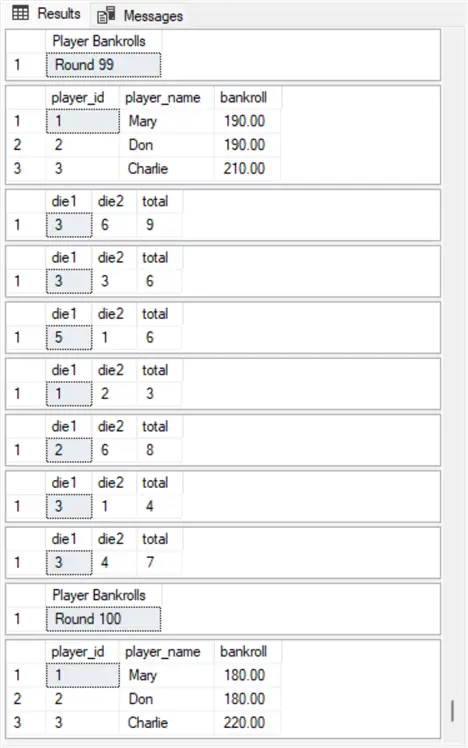Click the Results grid icon
The height and width of the screenshot is (748, 468).
tap(21, 13)
